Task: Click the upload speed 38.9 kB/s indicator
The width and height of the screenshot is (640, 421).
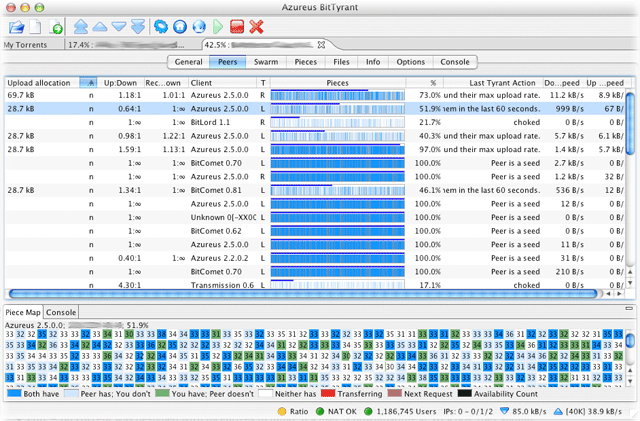Action: tap(588, 411)
